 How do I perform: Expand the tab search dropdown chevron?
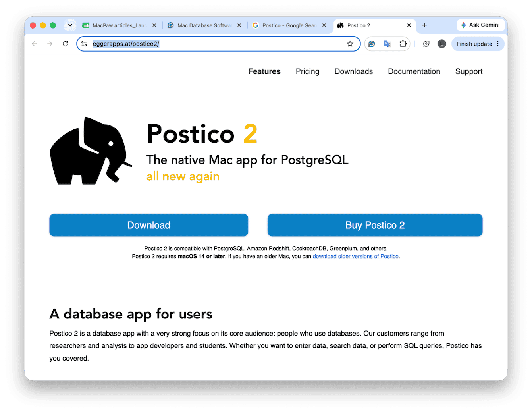tap(70, 25)
